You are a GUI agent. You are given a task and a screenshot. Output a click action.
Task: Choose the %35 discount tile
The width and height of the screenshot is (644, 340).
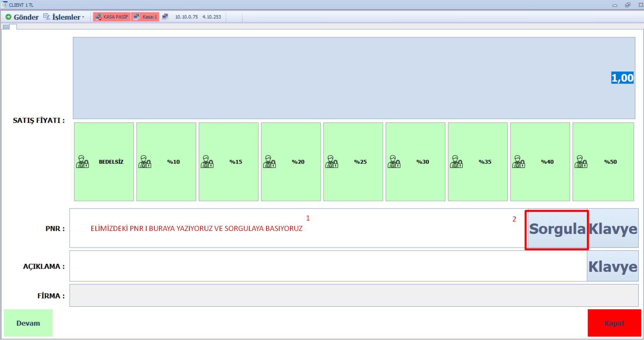pos(478,162)
